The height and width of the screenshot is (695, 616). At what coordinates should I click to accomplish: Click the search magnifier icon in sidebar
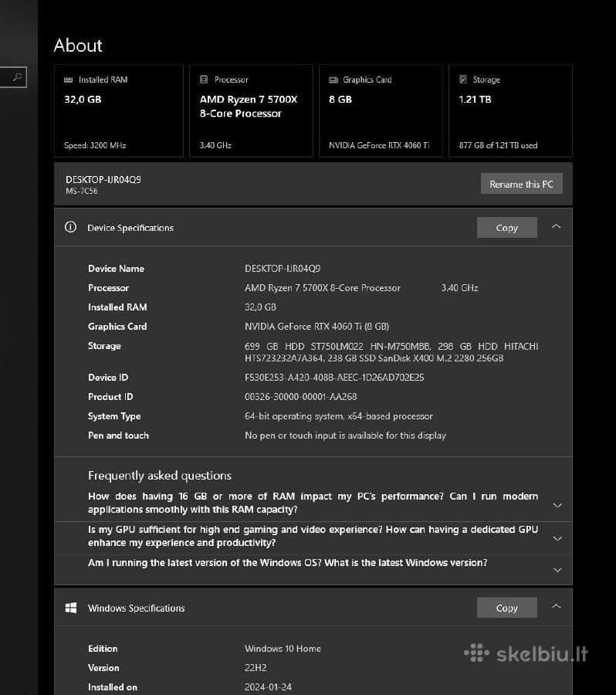[17, 77]
